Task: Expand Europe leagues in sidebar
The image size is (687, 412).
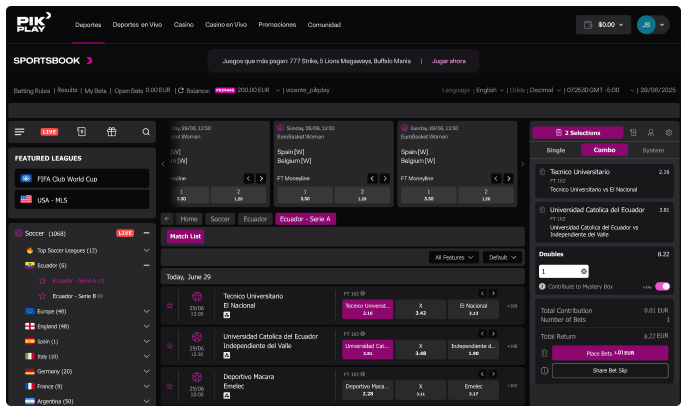Action: 146,311
